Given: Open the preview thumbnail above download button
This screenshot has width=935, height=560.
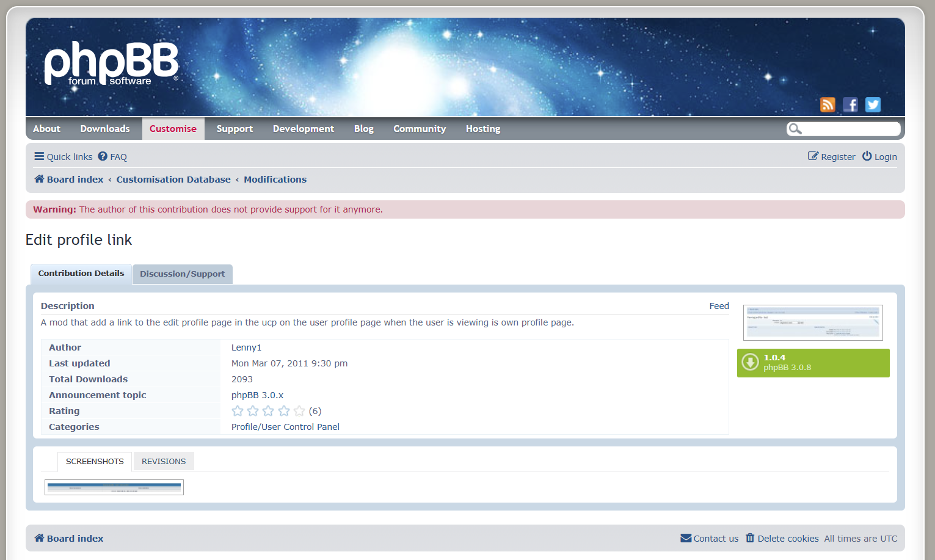Looking at the screenshot, I should (x=813, y=322).
